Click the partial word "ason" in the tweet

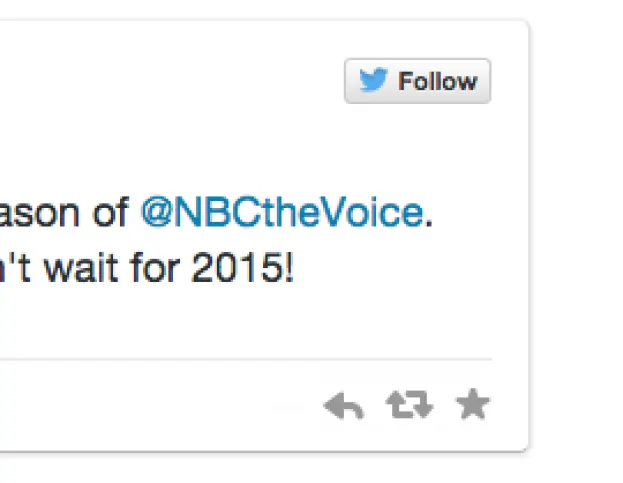[x=38, y=212]
